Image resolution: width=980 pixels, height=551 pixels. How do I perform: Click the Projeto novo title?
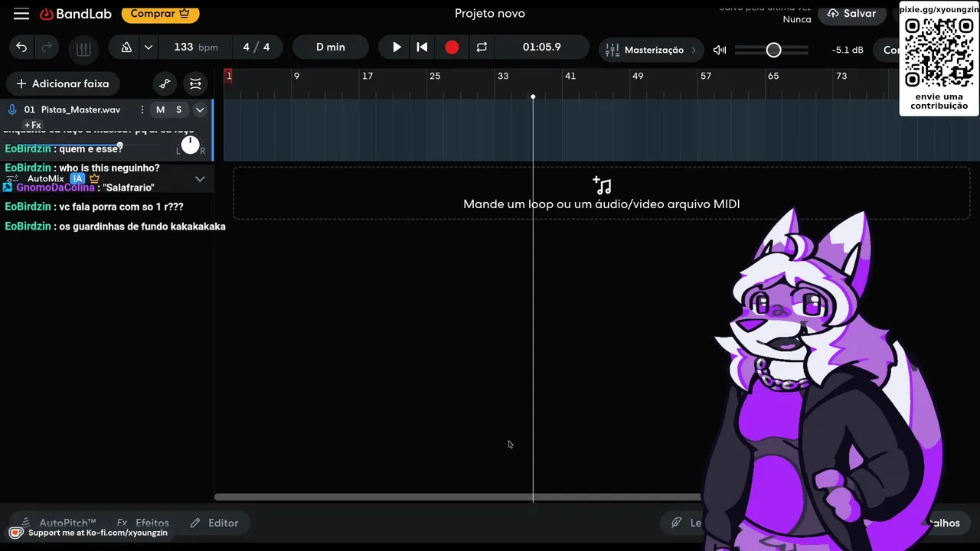(490, 14)
